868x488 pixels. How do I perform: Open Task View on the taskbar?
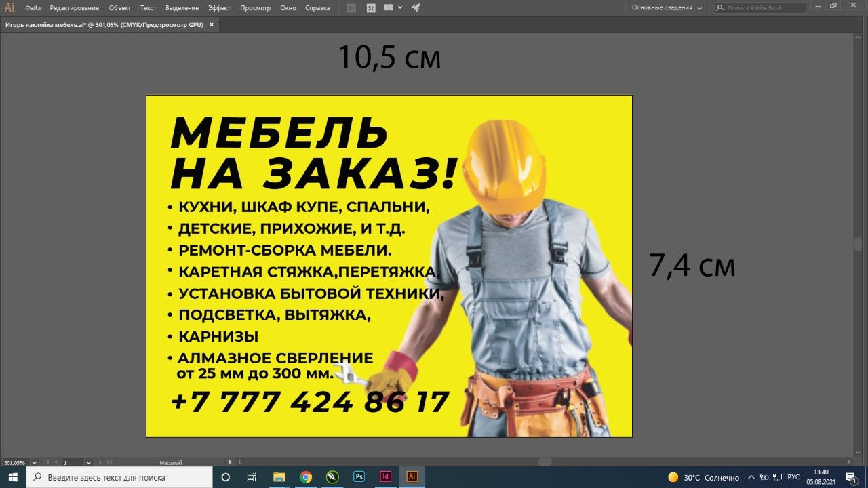coord(252,477)
